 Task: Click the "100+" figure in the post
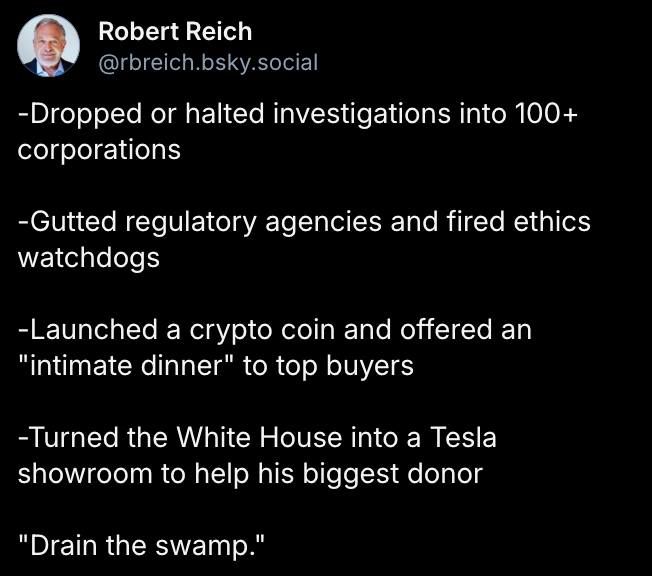pyautogui.click(x=546, y=114)
